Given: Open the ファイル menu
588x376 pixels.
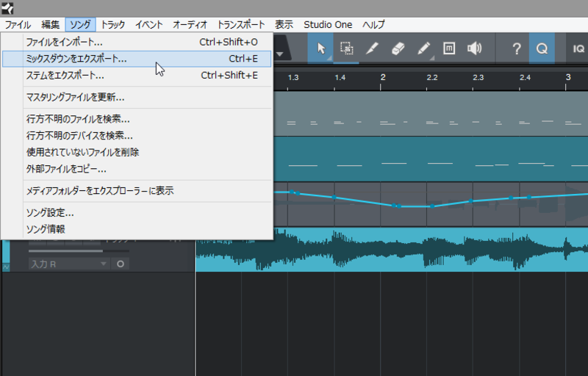Looking at the screenshot, I should (18, 25).
